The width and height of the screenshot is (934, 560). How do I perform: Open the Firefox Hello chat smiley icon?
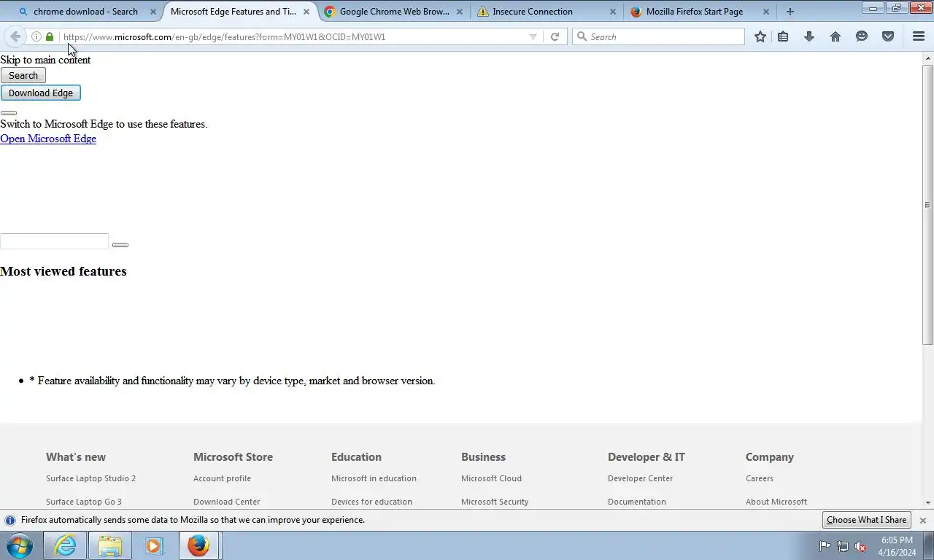[x=862, y=36]
